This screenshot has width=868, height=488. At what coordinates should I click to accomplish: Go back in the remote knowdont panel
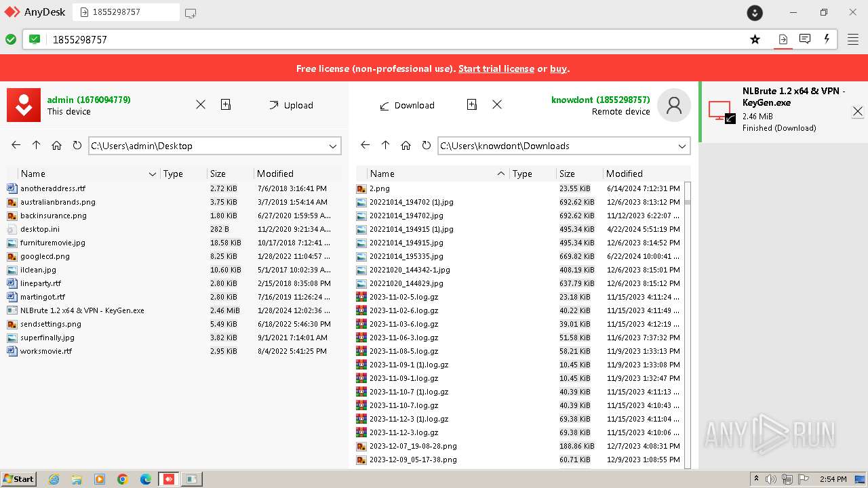point(366,145)
